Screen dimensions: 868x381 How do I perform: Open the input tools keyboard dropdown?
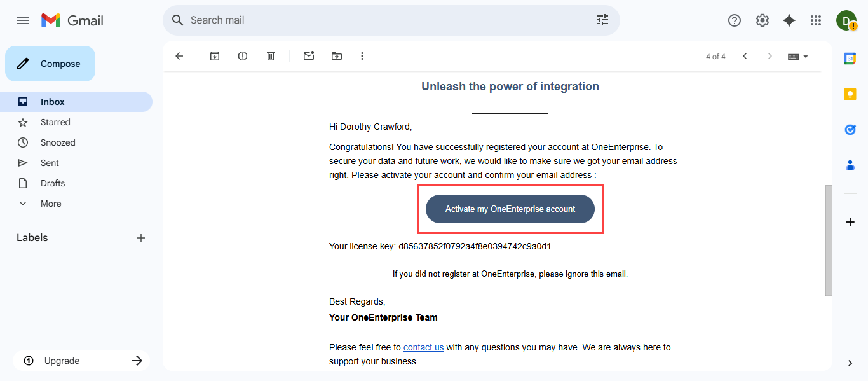[798, 56]
